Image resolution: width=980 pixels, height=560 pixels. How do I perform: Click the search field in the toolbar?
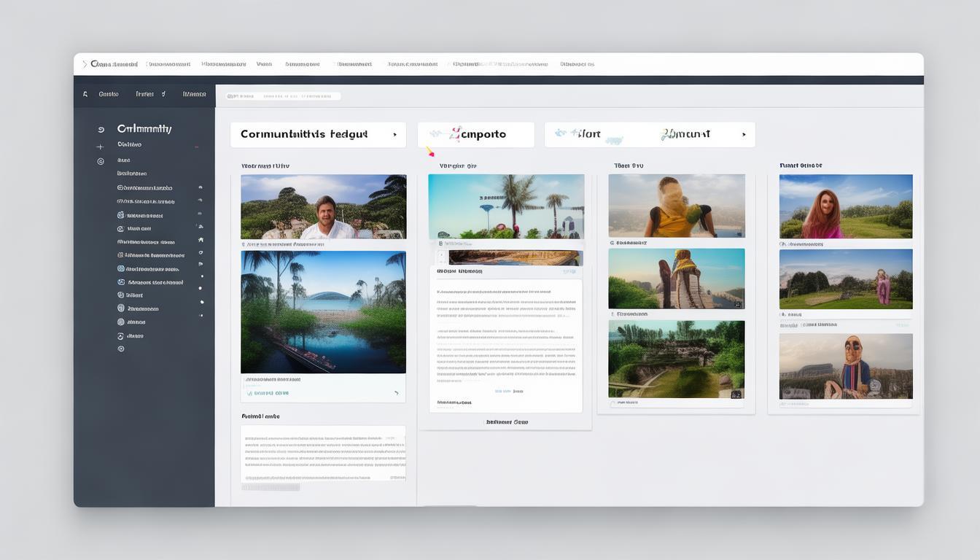[283, 96]
